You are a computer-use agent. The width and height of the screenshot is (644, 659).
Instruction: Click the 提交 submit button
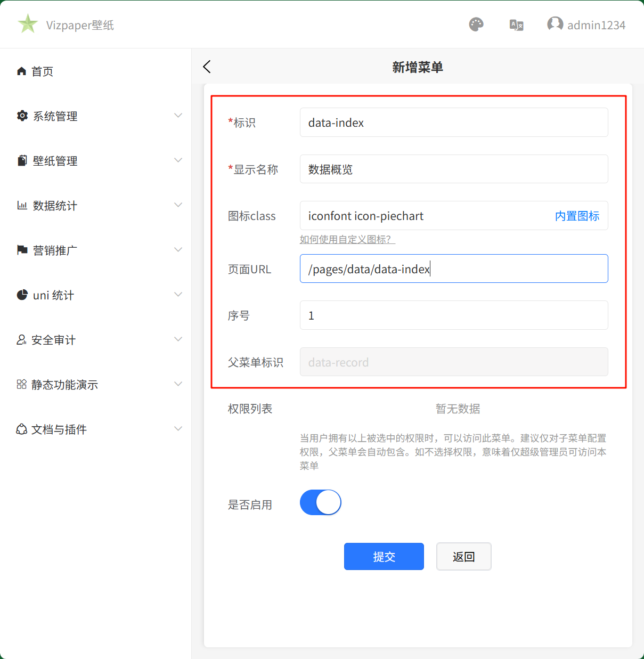coord(384,557)
